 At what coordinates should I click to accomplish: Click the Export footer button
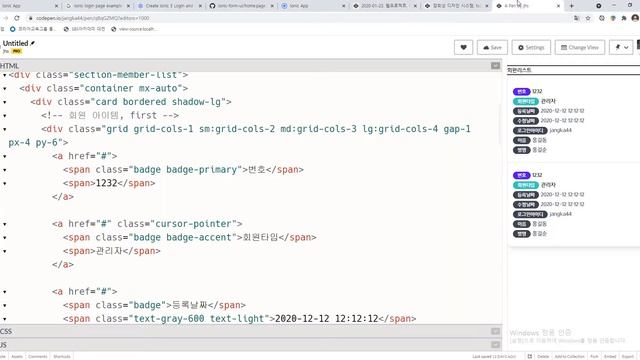pyautogui.click(x=628, y=356)
